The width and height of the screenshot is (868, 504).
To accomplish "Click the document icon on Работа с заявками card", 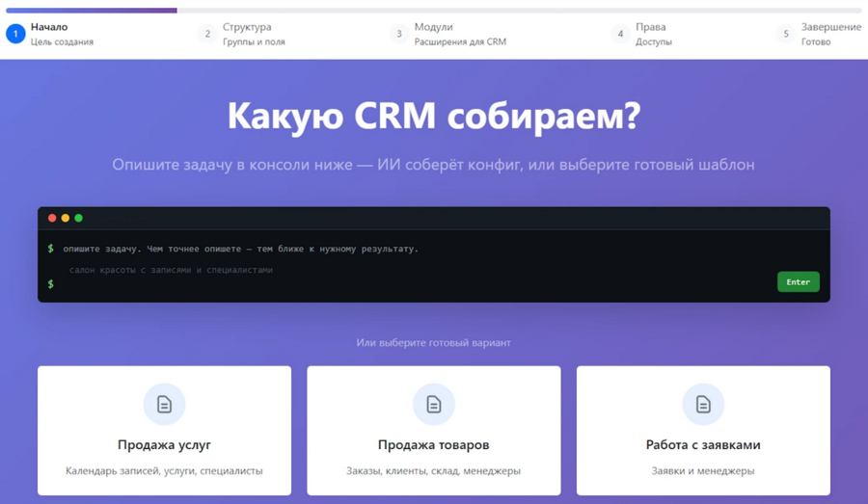I will [703, 405].
